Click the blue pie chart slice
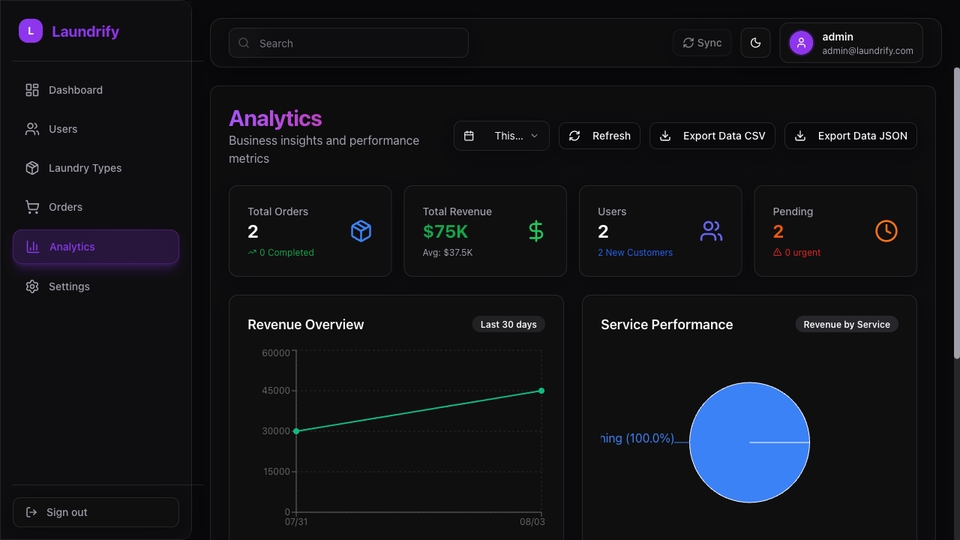This screenshot has height=540, width=960. click(x=749, y=442)
